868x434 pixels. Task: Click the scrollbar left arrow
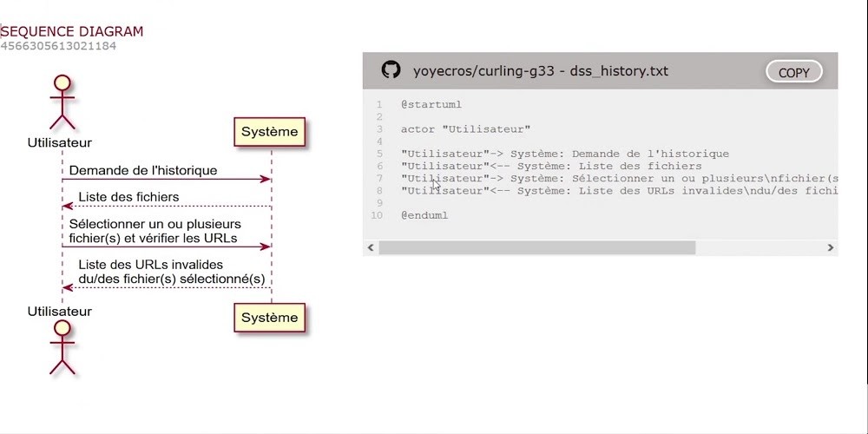[372, 248]
